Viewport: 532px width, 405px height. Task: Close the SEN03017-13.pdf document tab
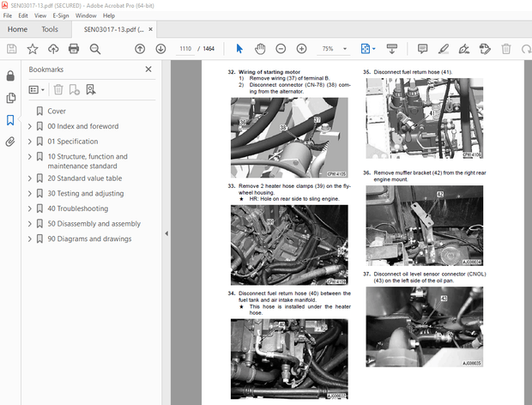tap(150, 29)
